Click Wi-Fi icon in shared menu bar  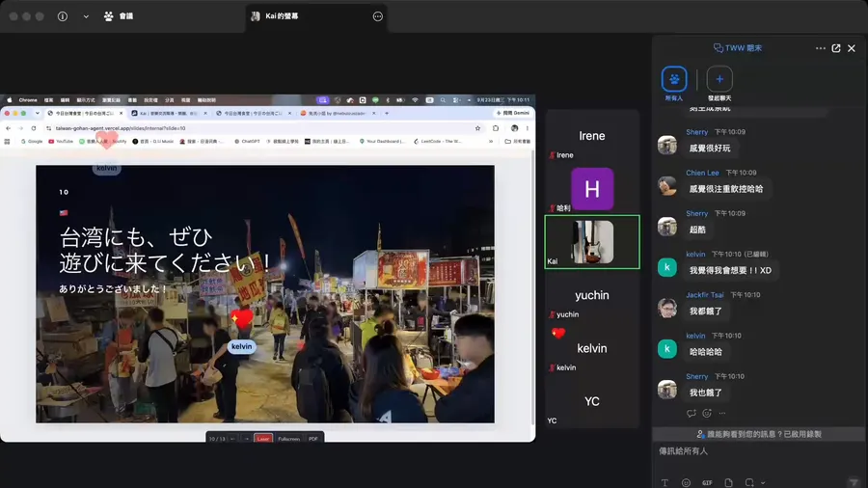click(415, 100)
